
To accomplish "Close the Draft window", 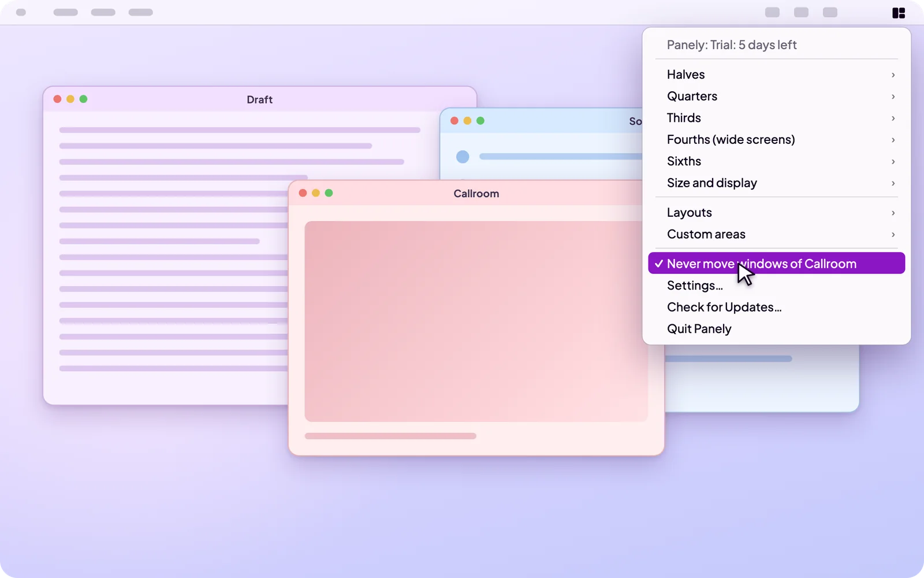I will (57, 99).
